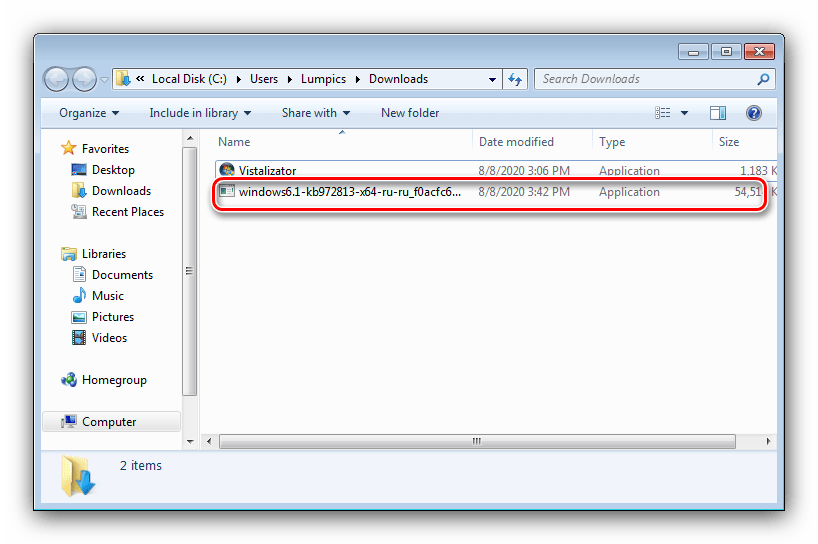Screen dimensions: 818x544
Task: Refresh the Downloads folder
Action: [x=515, y=79]
